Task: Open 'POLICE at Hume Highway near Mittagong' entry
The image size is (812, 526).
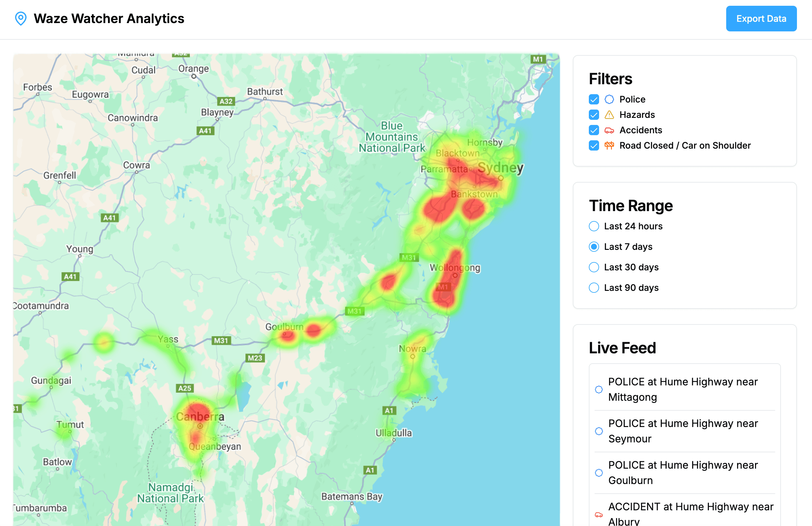Action: pos(684,390)
